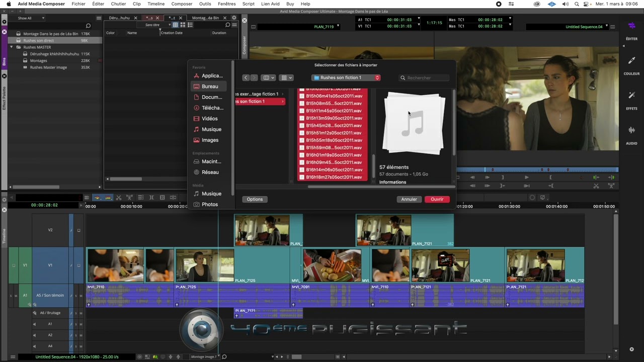The height and width of the screenshot is (362, 644).
Task: Collapse the Rushes MASTER folder
Action: click(12, 47)
